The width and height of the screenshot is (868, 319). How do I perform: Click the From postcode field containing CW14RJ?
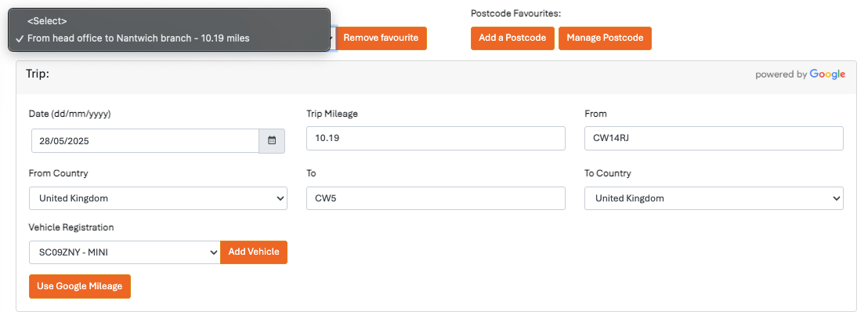(x=713, y=139)
